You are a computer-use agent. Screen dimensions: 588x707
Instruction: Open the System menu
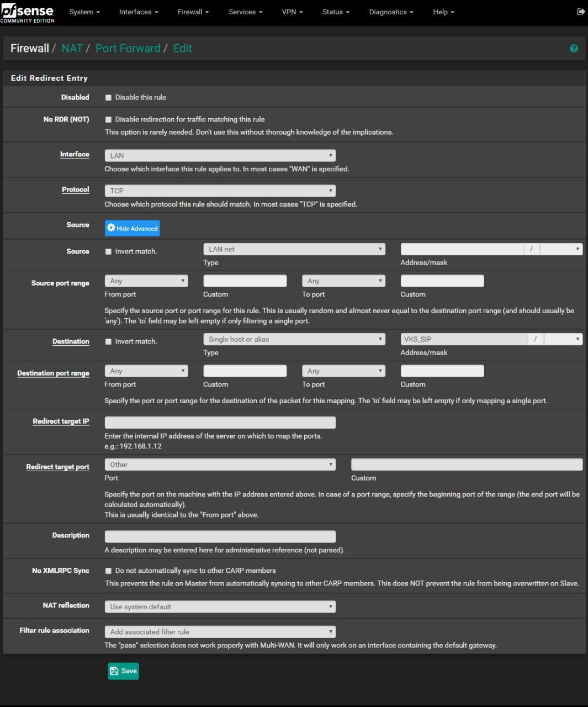[x=84, y=12]
